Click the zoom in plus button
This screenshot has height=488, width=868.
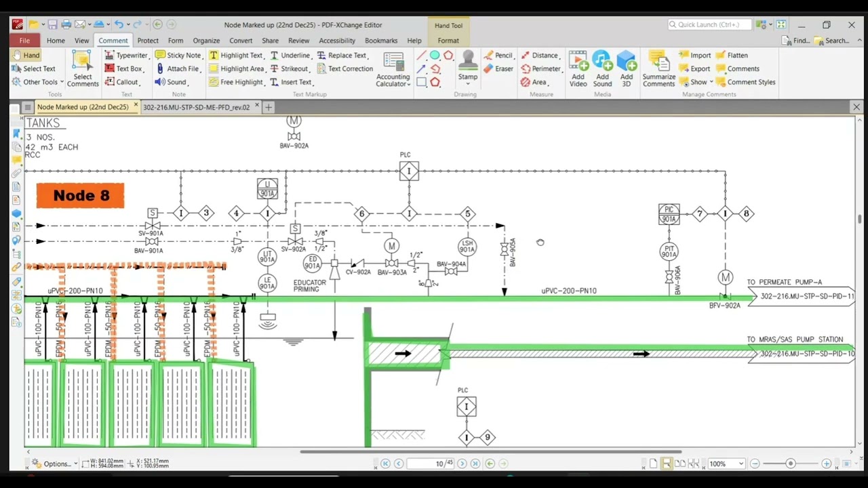tap(826, 464)
